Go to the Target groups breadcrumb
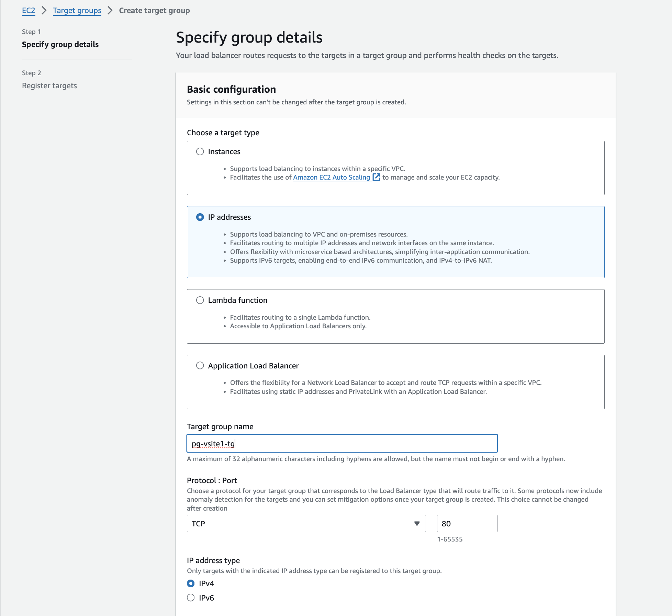 tap(77, 10)
